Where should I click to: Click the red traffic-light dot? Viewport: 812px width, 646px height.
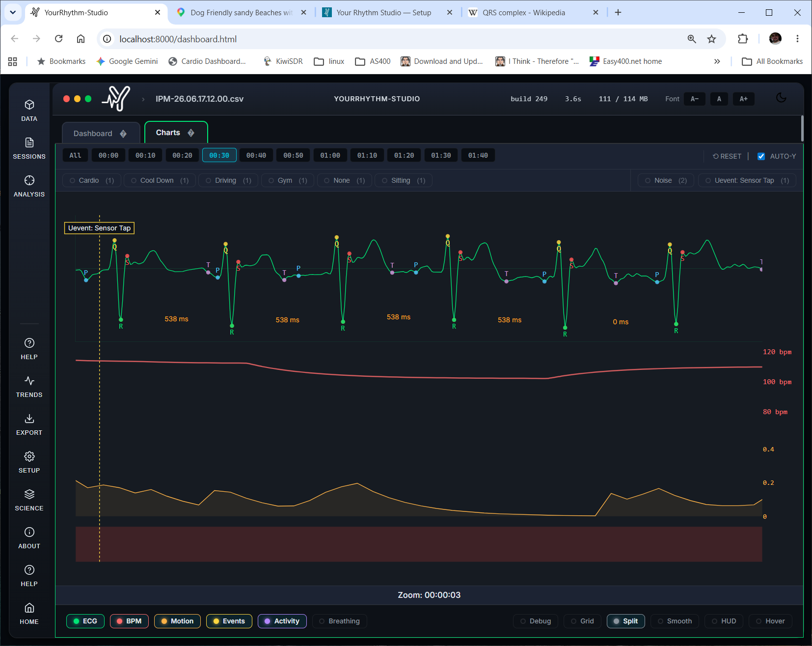pos(66,99)
